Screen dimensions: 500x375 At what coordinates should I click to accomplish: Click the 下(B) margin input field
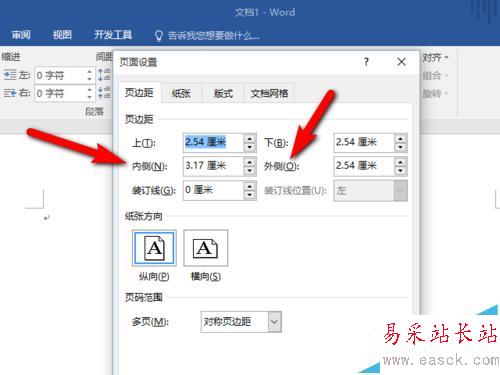tap(364, 143)
